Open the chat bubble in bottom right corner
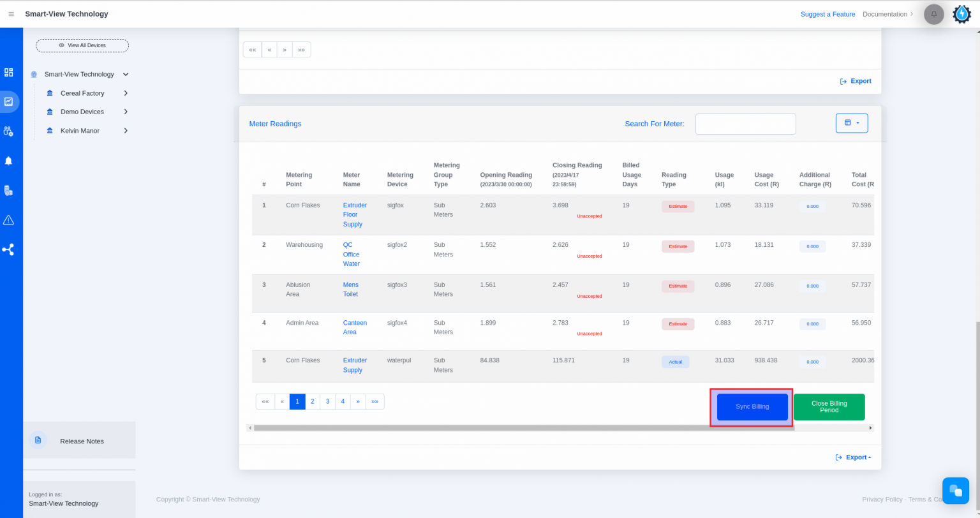The width and height of the screenshot is (980, 518). (955, 491)
